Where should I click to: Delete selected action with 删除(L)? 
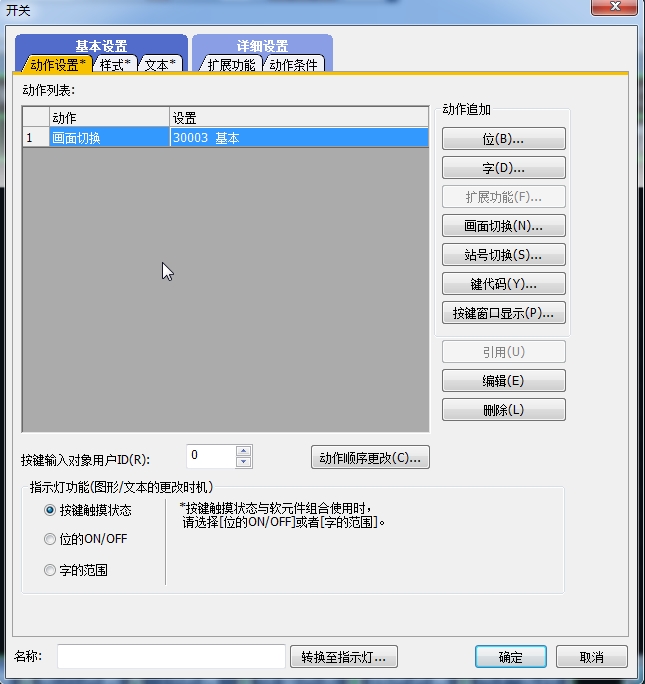click(x=503, y=410)
